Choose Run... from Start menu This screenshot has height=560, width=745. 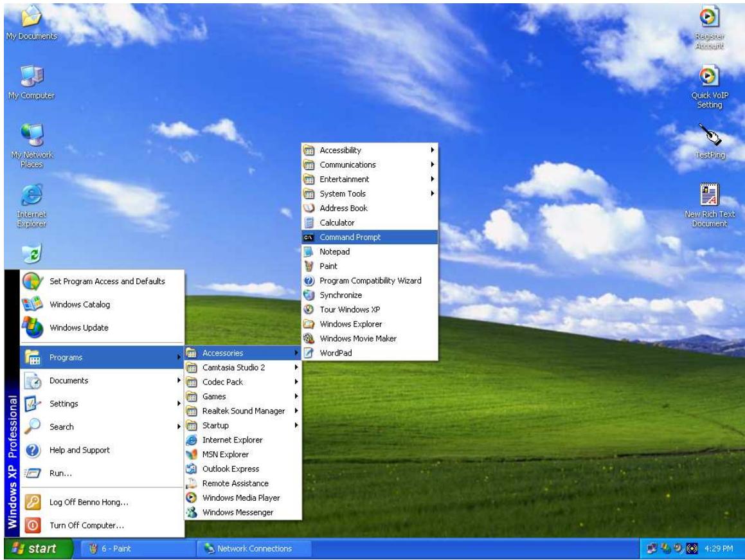(102, 473)
